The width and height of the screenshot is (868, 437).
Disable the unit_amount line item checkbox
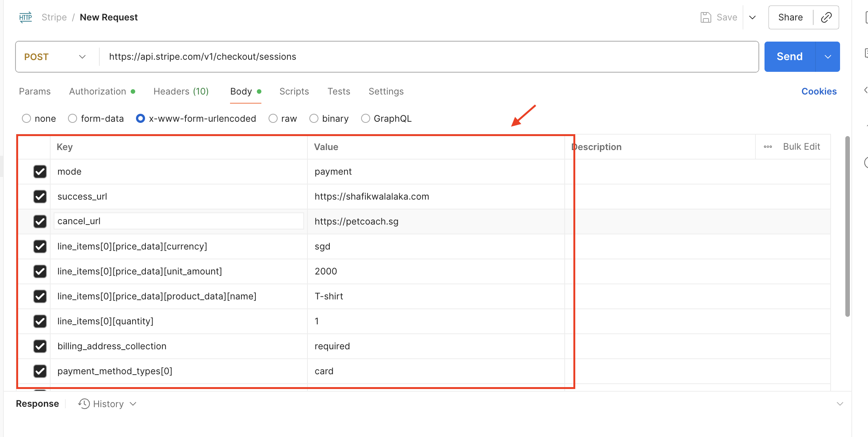point(40,271)
